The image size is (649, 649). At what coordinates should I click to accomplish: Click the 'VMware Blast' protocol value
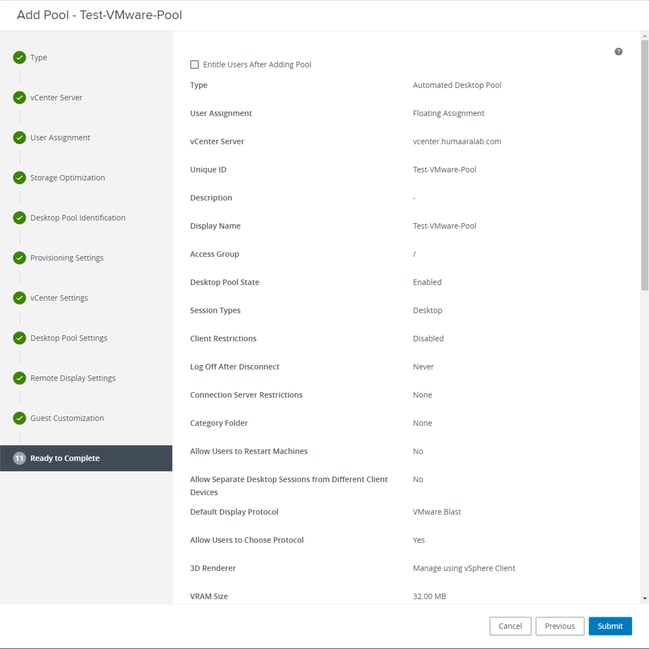(437, 512)
